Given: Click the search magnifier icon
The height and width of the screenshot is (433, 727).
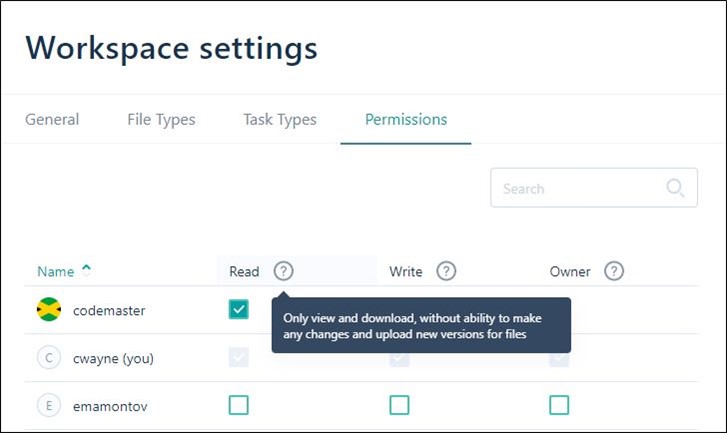Looking at the screenshot, I should 676,188.
